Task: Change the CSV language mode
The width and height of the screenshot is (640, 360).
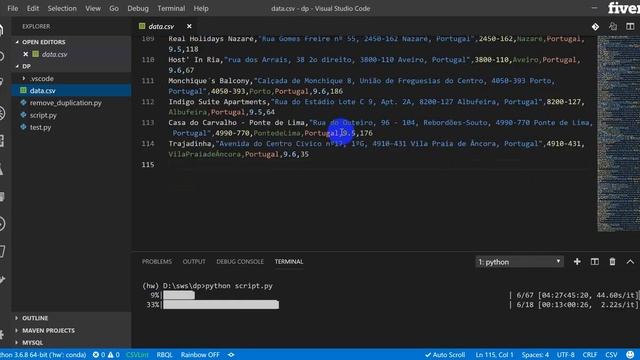Action: coord(611,355)
